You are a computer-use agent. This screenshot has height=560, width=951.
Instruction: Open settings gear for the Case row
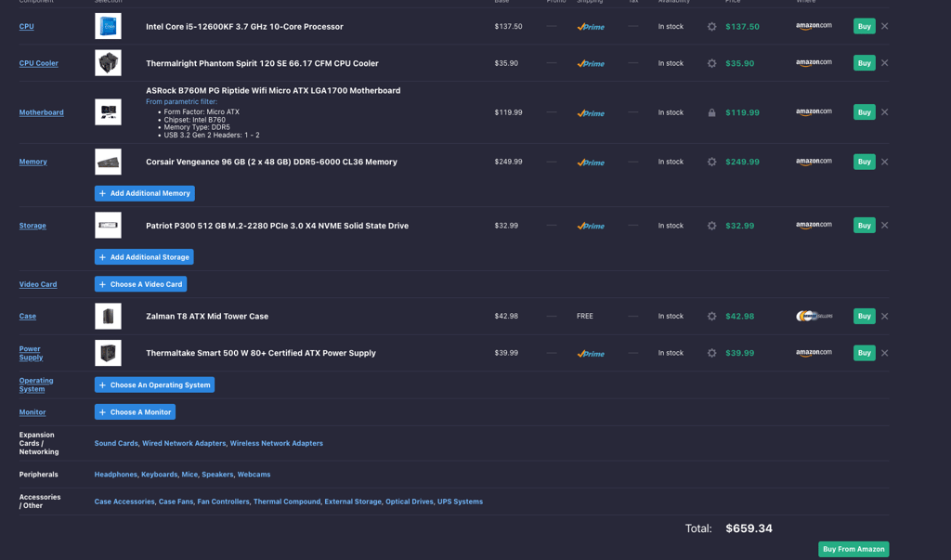(x=711, y=316)
